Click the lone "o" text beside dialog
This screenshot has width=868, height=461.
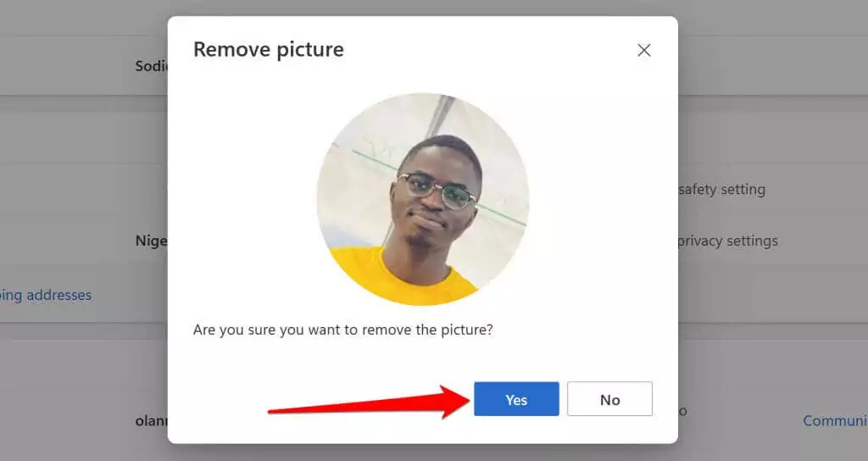682,411
